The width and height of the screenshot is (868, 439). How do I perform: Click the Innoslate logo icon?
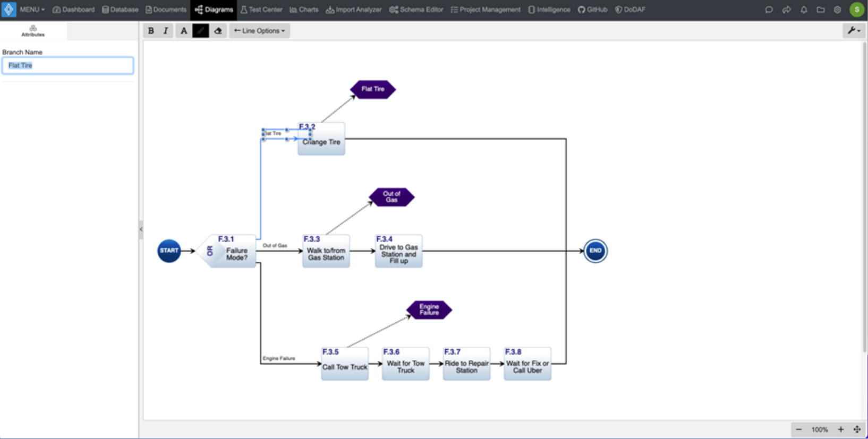[x=8, y=10]
